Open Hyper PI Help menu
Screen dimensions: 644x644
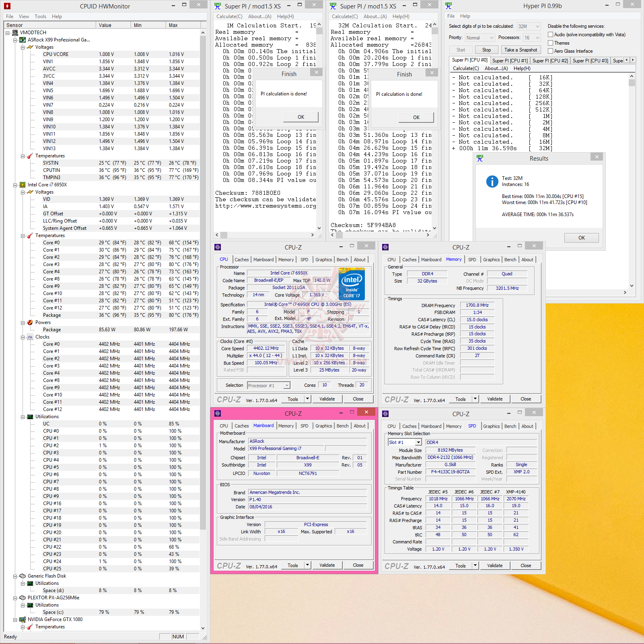(x=465, y=16)
